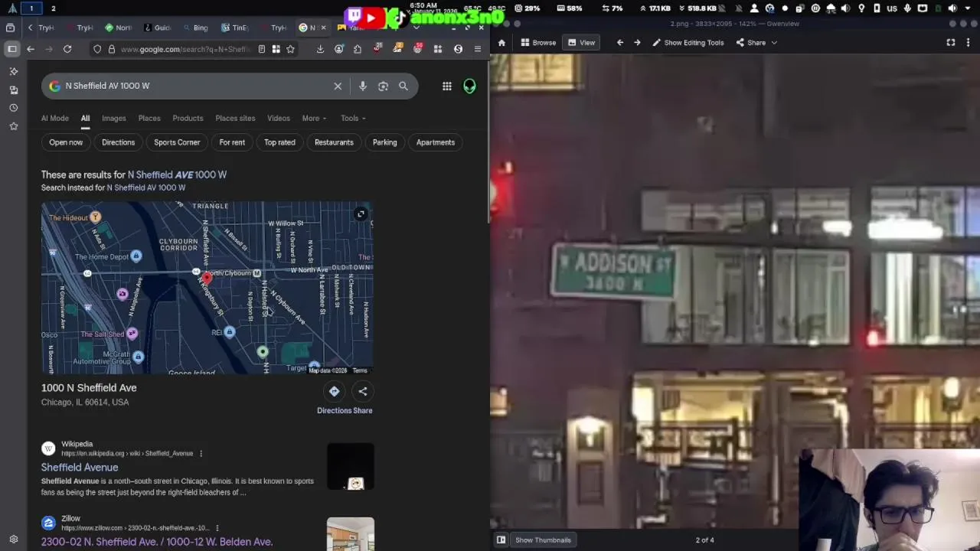This screenshot has width=980, height=551.
Task: Apply the Parking filter chip
Action: tap(384, 142)
